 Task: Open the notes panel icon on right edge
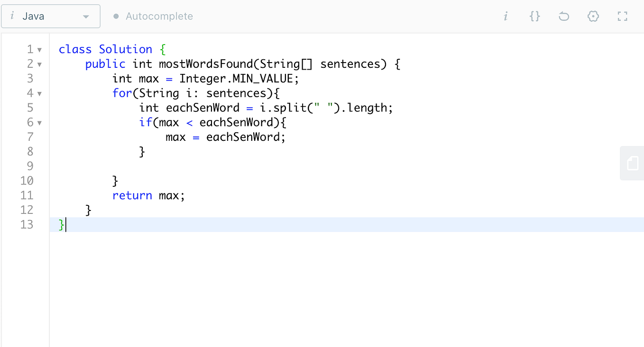(x=632, y=163)
